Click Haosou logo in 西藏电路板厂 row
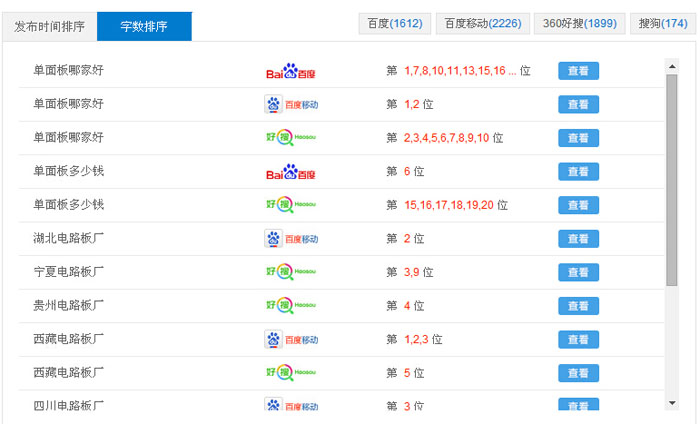 click(x=291, y=372)
